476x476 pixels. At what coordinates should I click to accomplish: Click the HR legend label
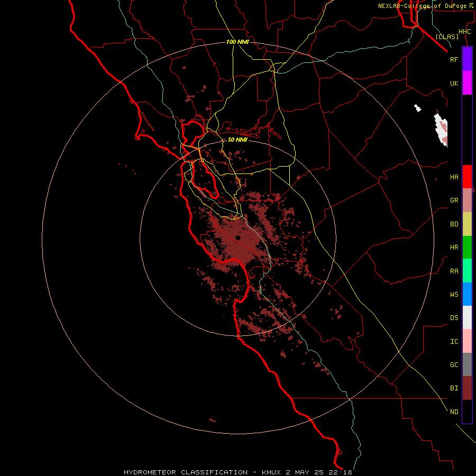(x=454, y=248)
